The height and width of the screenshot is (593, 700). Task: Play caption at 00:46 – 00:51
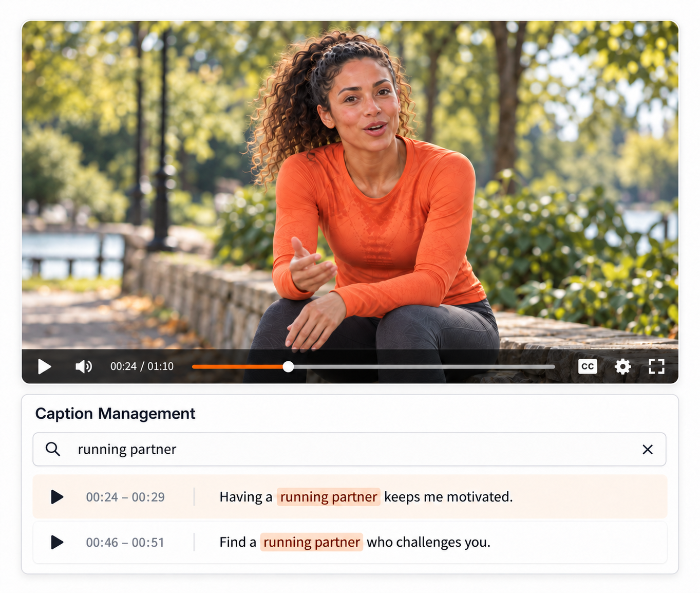(x=57, y=542)
